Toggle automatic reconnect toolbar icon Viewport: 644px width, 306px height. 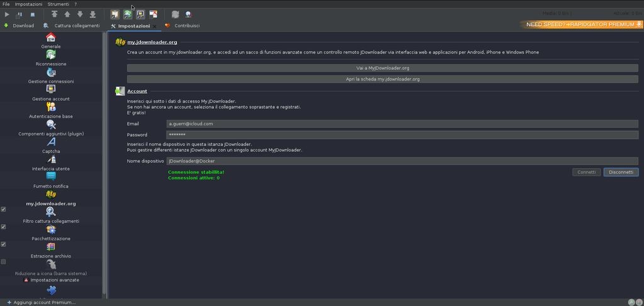(x=128, y=14)
